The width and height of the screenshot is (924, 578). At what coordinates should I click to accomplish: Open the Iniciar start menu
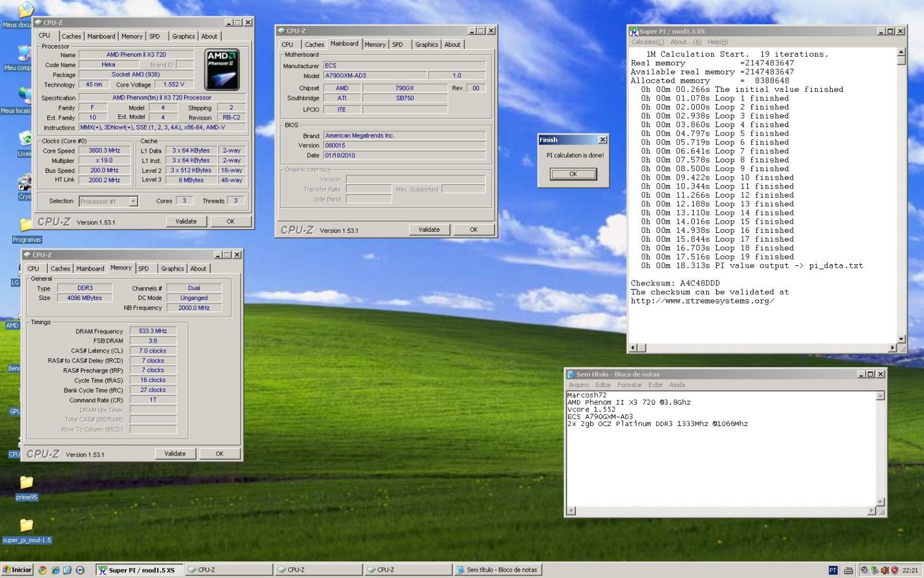[17, 570]
